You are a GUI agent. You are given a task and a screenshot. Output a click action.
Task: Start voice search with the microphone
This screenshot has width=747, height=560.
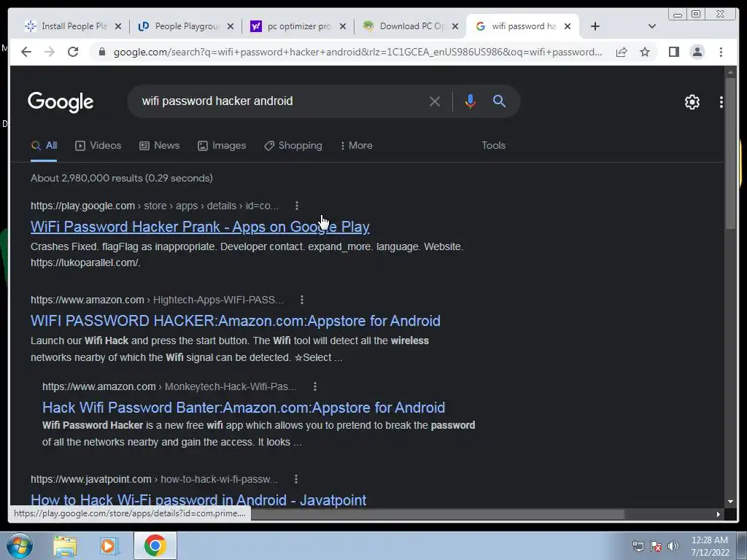(x=471, y=101)
